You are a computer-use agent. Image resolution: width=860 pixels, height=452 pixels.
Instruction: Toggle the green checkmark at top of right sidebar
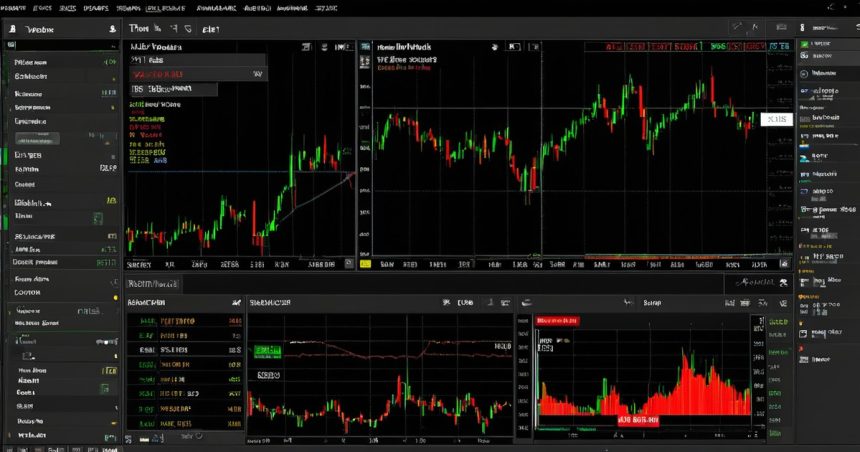point(805,44)
